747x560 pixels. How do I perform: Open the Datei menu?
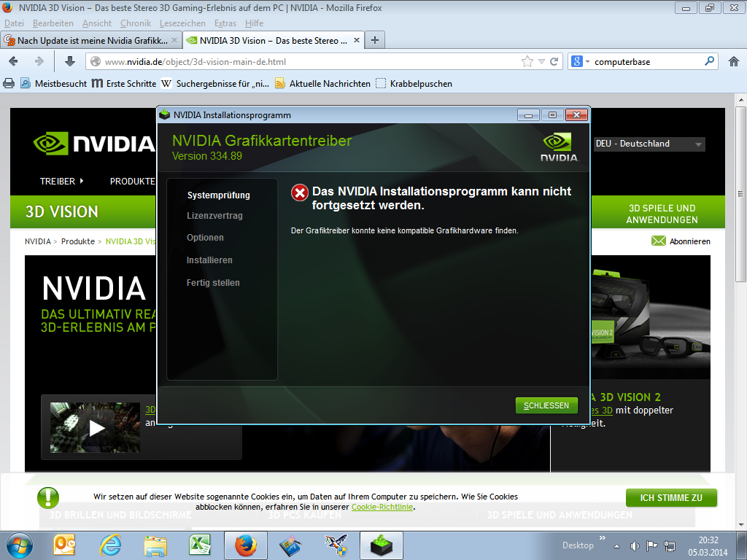click(x=14, y=23)
